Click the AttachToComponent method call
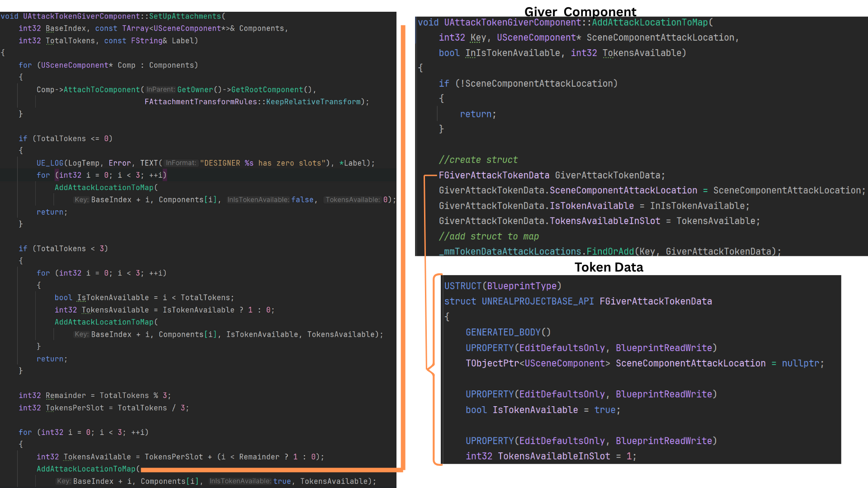This screenshot has width=868, height=488. [x=102, y=89]
